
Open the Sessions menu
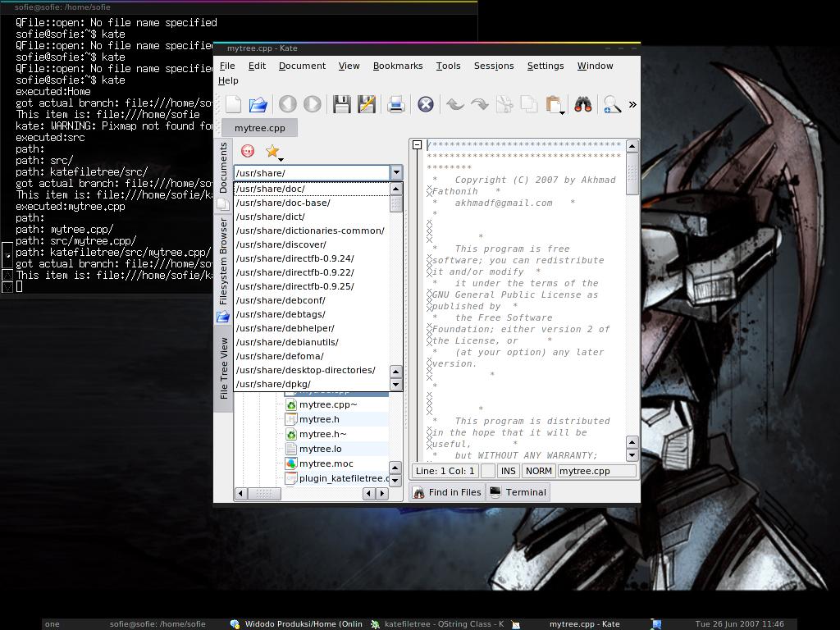point(493,66)
